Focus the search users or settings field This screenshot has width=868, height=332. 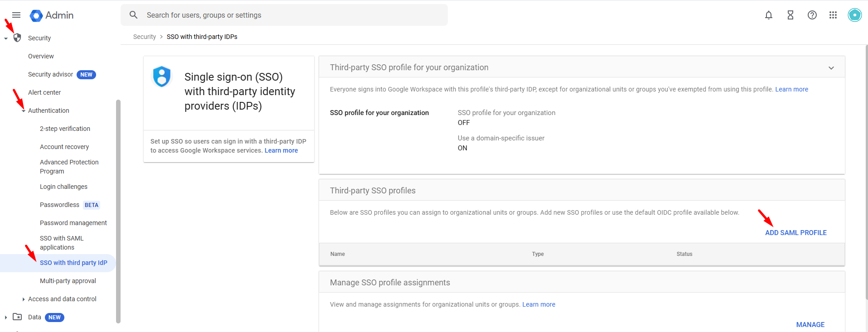coord(290,15)
